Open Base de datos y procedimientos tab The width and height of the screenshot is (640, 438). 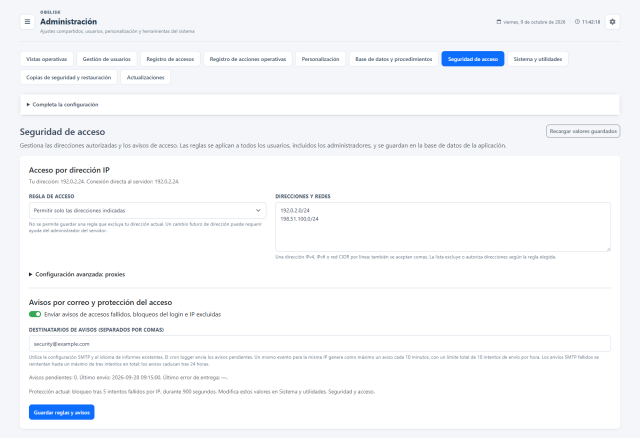(x=393, y=59)
